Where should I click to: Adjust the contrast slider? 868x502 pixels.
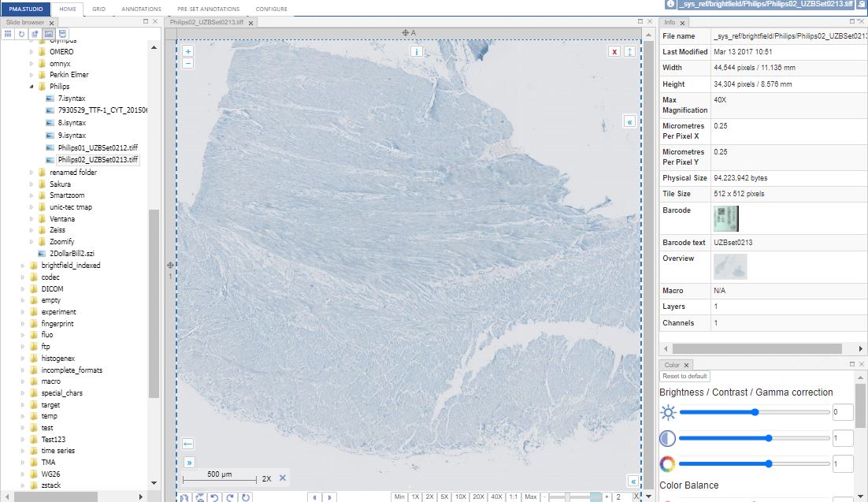coord(768,438)
